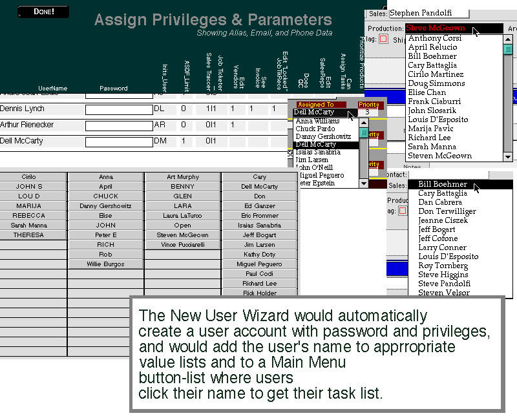Screen dimensions: 517x420
Task: Click the Willie Burgos button in the button list
Action: (x=105, y=264)
